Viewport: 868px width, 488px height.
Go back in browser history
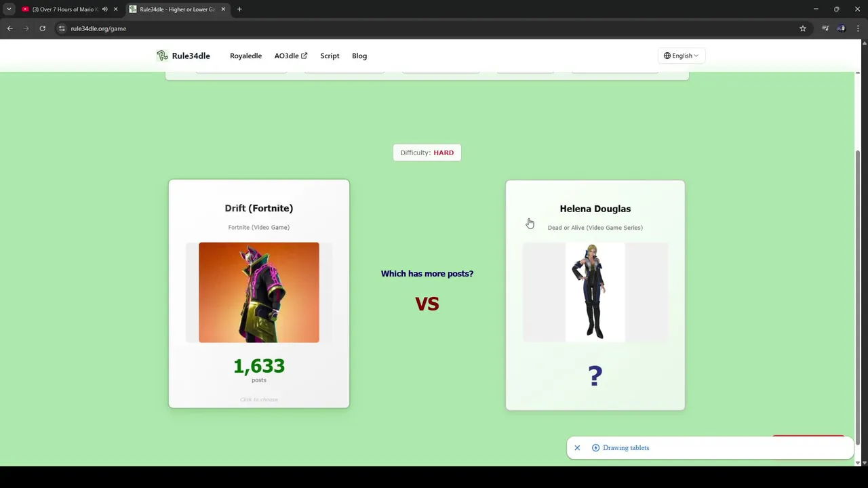[x=9, y=28]
